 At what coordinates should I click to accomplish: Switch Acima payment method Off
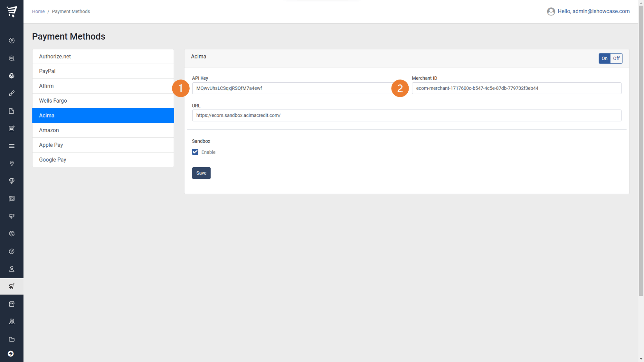[x=616, y=58]
